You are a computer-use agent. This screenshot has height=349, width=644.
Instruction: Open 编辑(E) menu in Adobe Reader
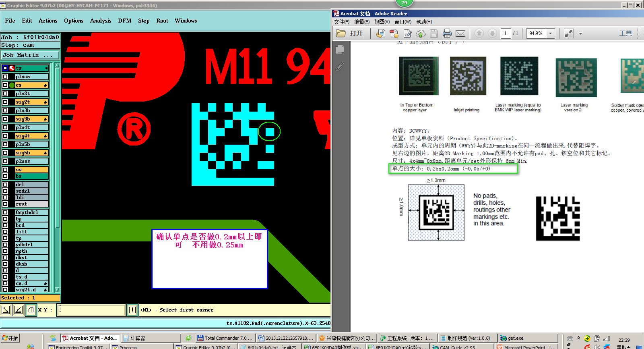coord(362,22)
